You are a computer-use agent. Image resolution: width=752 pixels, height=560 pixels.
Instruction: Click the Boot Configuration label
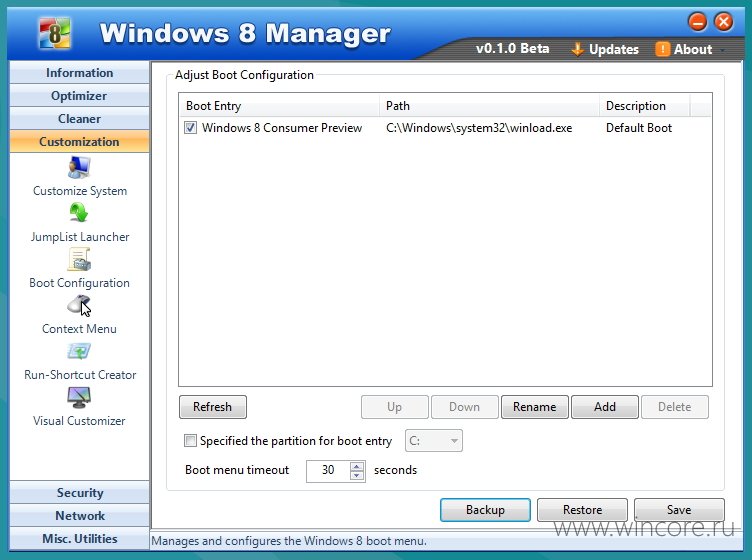click(x=79, y=283)
